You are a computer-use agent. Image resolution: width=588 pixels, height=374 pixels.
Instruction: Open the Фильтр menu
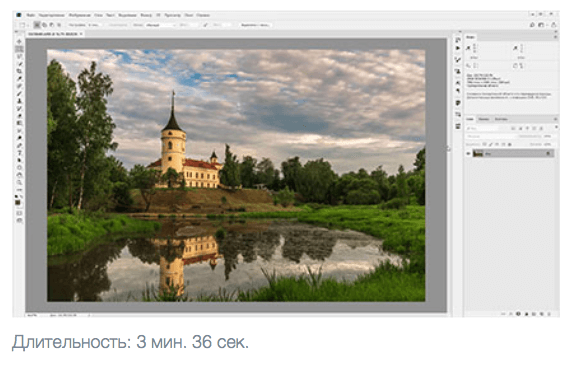(146, 15)
